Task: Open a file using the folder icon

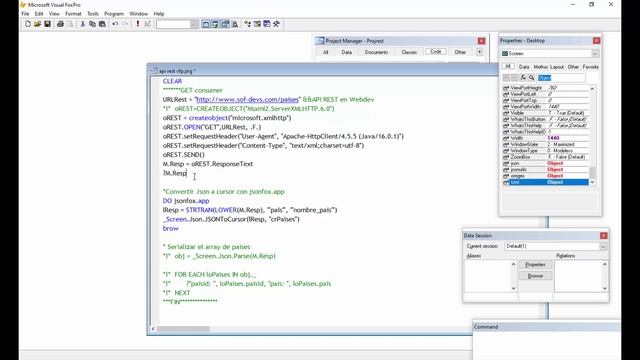Action: (x=38, y=24)
